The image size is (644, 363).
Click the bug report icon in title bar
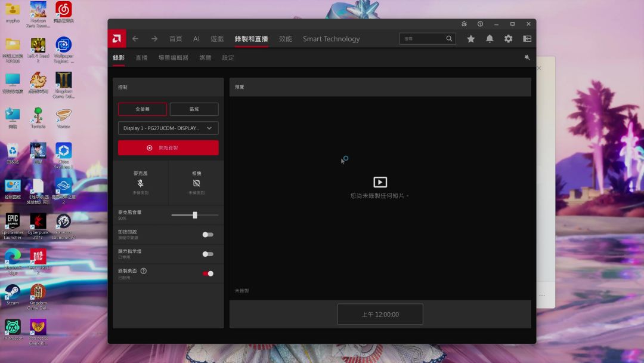[464, 24]
